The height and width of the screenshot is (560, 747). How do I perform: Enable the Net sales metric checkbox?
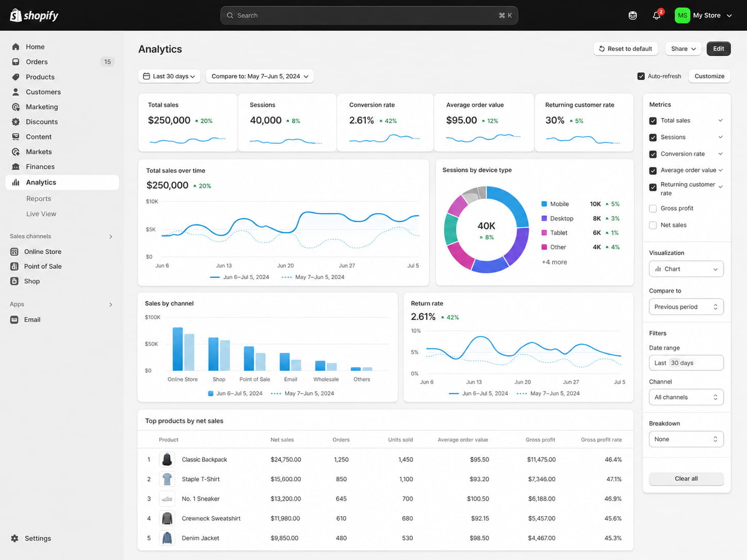click(653, 225)
